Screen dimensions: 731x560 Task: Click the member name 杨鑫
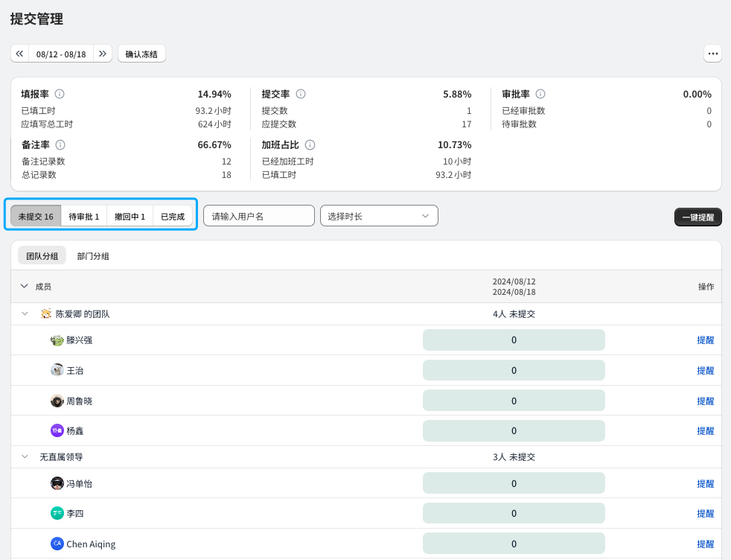(75, 431)
